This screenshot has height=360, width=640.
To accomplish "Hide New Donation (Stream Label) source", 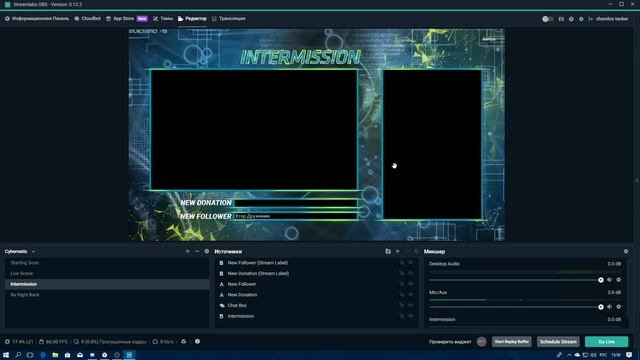I will (411, 273).
